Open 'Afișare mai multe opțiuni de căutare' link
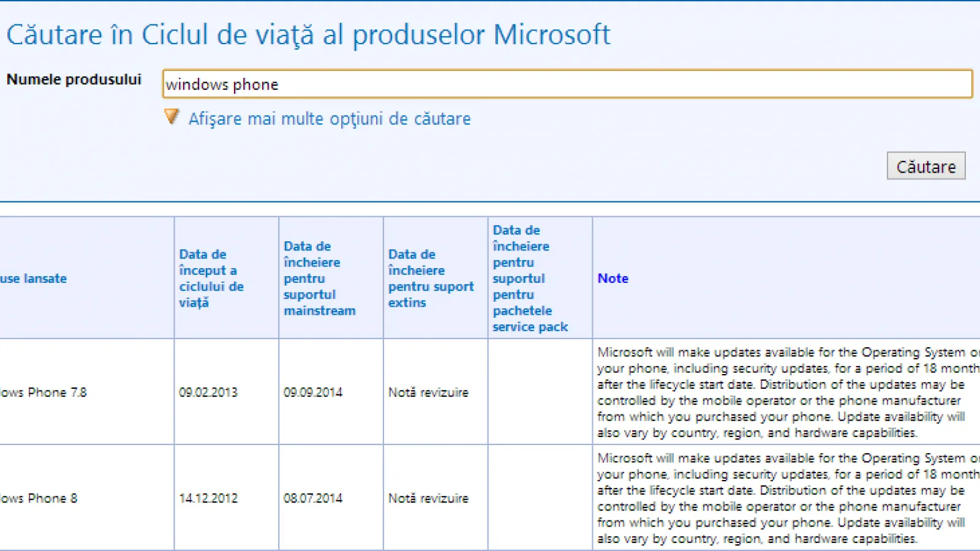The height and width of the screenshot is (551, 980). click(330, 119)
